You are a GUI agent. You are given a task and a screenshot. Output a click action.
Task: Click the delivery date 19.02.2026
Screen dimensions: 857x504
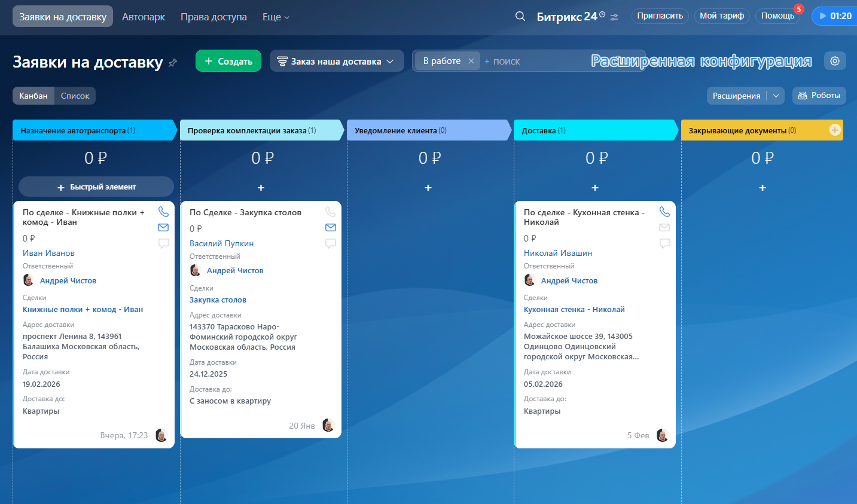(41, 384)
